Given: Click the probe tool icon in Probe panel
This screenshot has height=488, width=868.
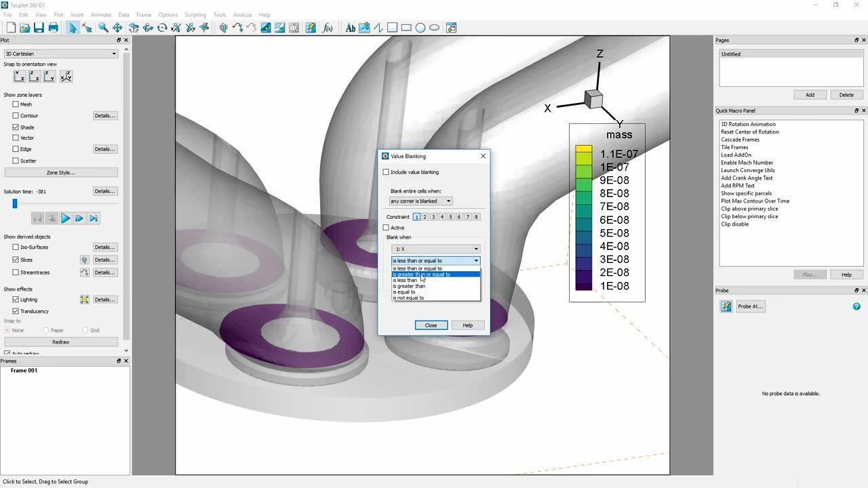Looking at the screenshot, I should click(x=726, y=306).
